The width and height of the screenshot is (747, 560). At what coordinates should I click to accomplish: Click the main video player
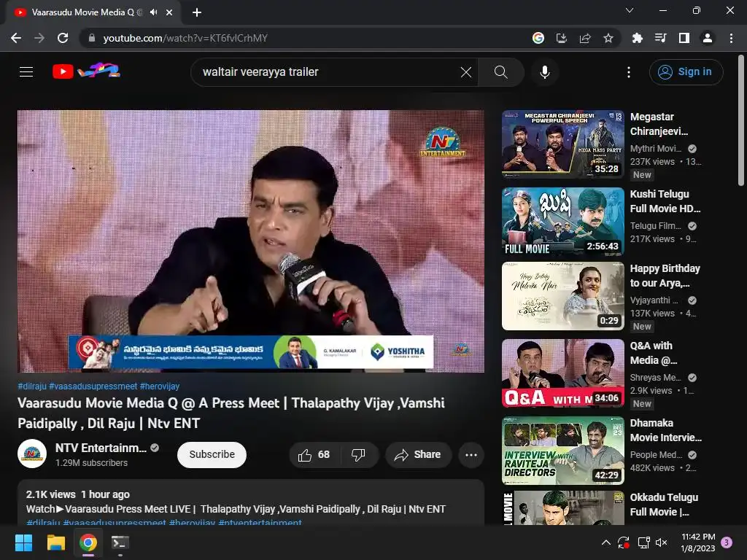[x=251, y=241]
